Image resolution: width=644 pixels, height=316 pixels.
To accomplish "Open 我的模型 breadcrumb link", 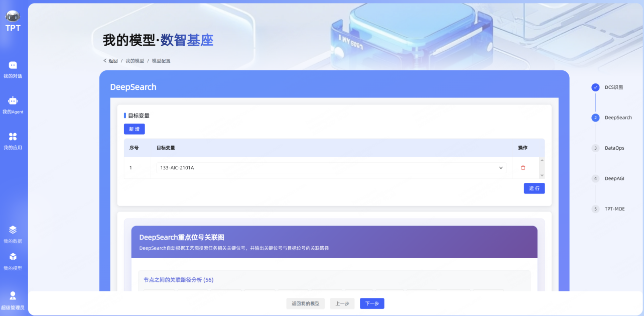I will click(x=135, y=61).
